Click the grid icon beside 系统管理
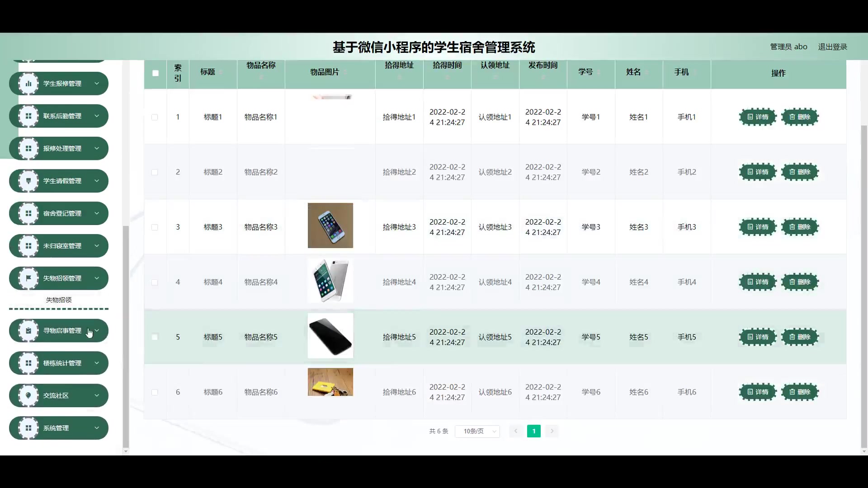The width and height of the screenshot is (868, 488). pyautogui.click(x=28, y=428)
